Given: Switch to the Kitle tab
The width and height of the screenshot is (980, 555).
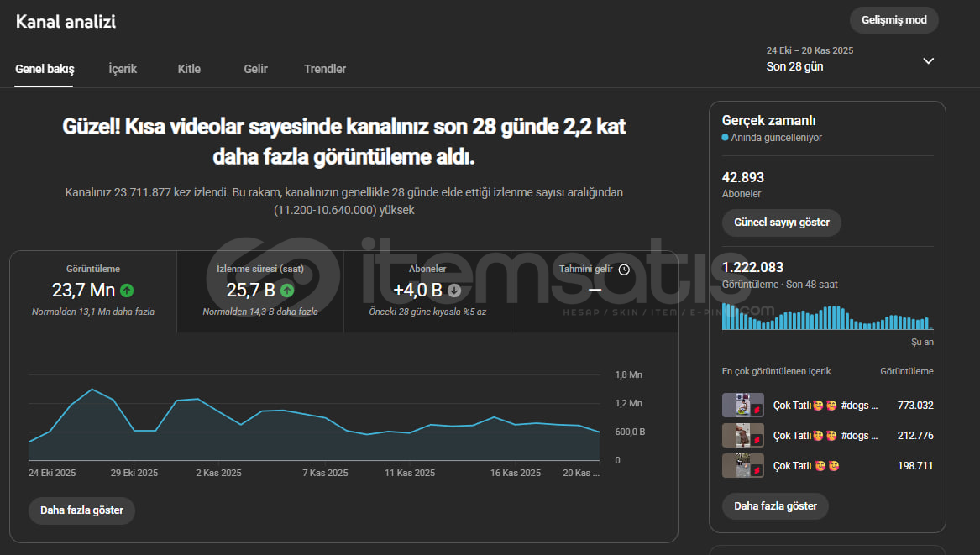Looking at the screenshot, I should coord(189,69).
